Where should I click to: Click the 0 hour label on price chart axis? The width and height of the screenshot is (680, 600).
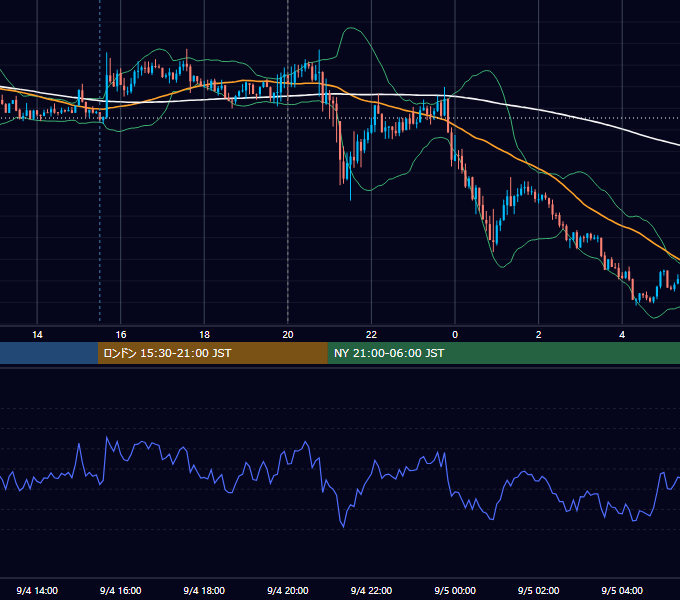click(455, 335)
